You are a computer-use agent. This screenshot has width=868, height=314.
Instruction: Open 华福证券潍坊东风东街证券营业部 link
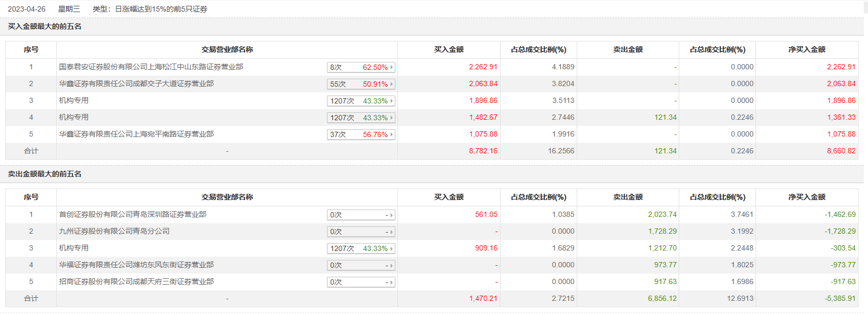coord(136,265)
